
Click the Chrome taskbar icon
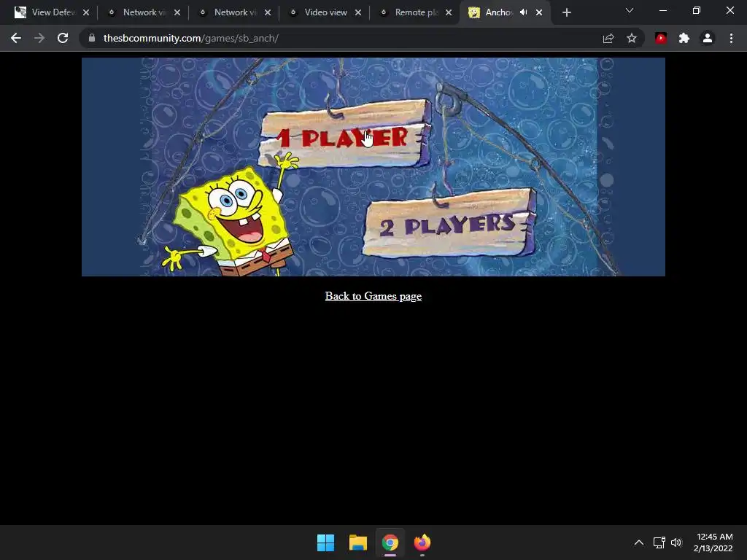(x=390, y=542)
